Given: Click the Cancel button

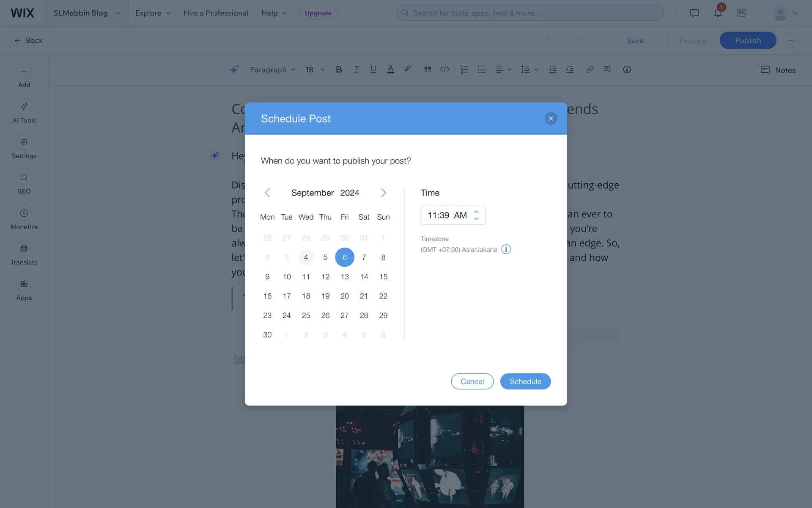Looking at the screenshot, I should [472, 381].
